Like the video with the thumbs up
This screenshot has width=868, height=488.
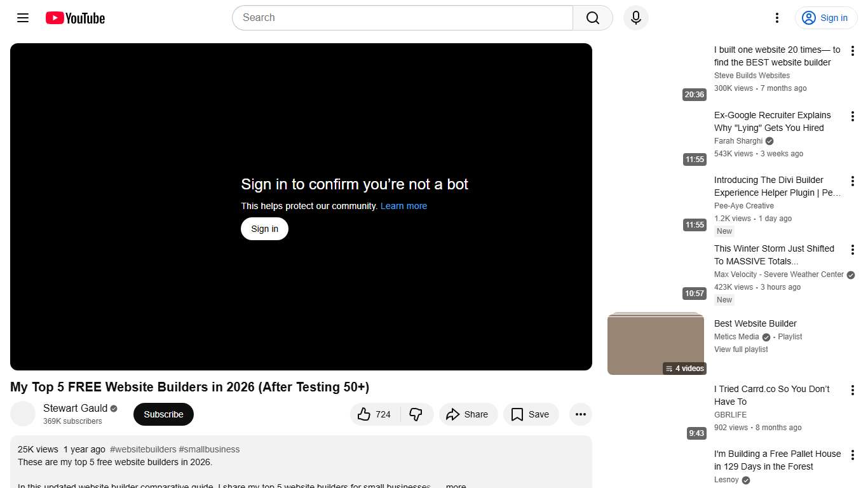(374, 414)
